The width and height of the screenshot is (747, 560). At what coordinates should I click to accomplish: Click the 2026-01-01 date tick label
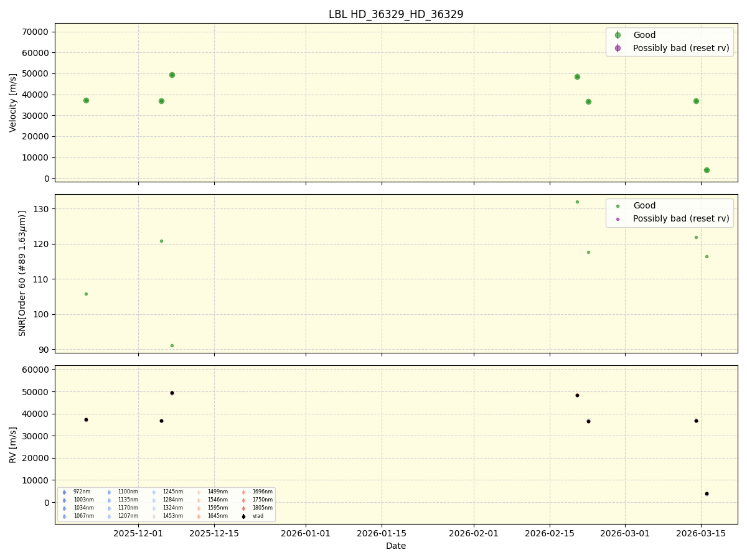click(306, 533)
